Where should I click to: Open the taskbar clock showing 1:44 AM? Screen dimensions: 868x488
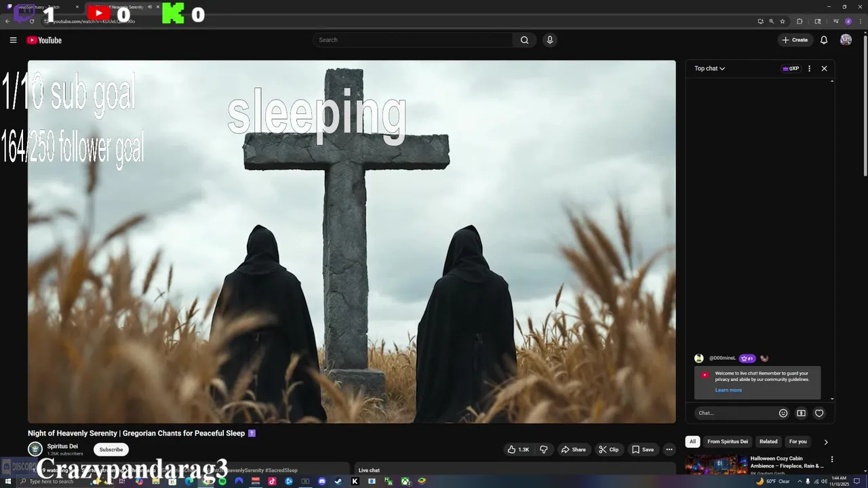(839, 481)
